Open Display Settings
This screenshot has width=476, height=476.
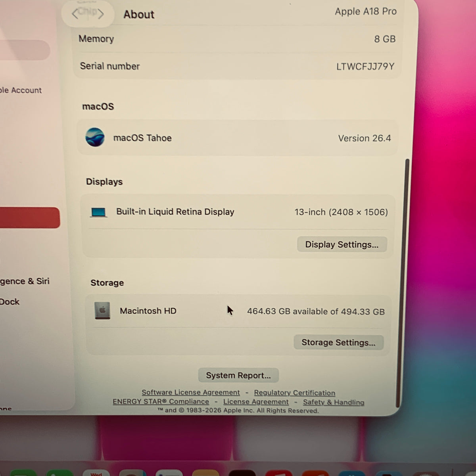tap(342, 244)
